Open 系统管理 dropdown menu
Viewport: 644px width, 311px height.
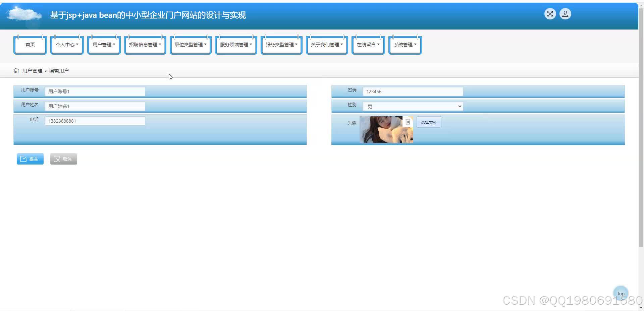point(405,45)
